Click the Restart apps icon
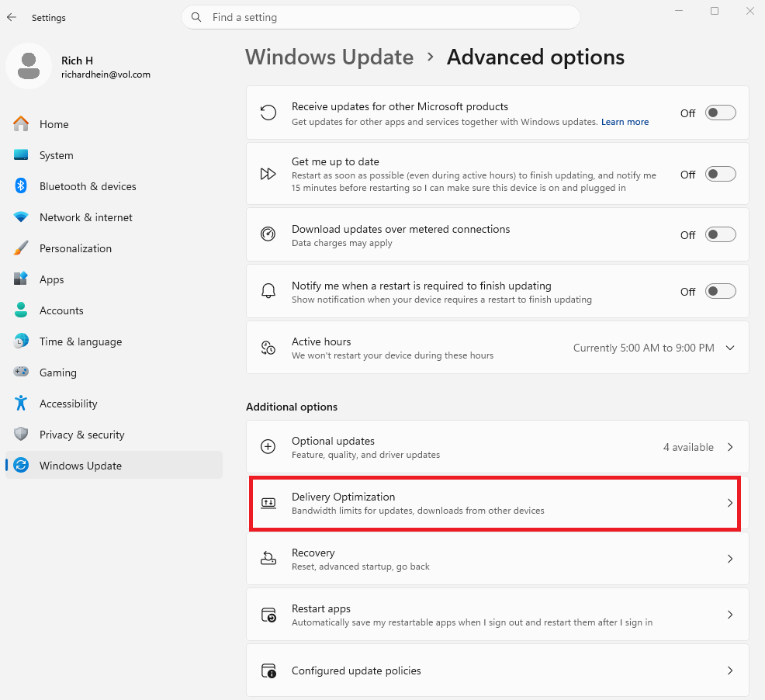The height and width of the screenshot is (700, 765). (268, 615)
